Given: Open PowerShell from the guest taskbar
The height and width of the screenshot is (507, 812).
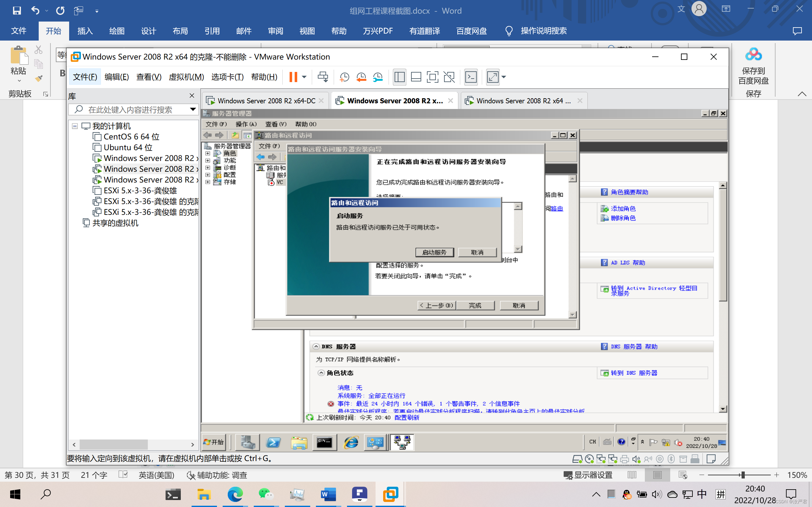Looking at the screenshot, I should (x=273, y=443).
